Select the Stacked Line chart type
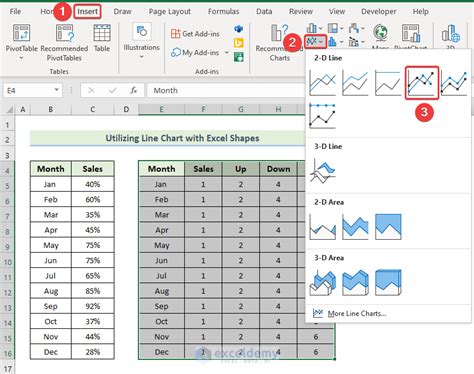 pyautogui.click(x=355, y=83)
